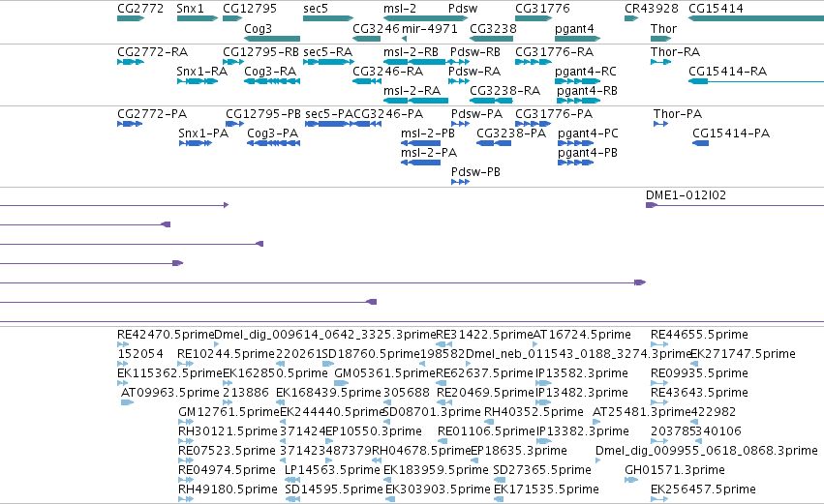824x504 pixels.
Task: Click the sec5-RA transcript glyph
Action: [328, 62]
